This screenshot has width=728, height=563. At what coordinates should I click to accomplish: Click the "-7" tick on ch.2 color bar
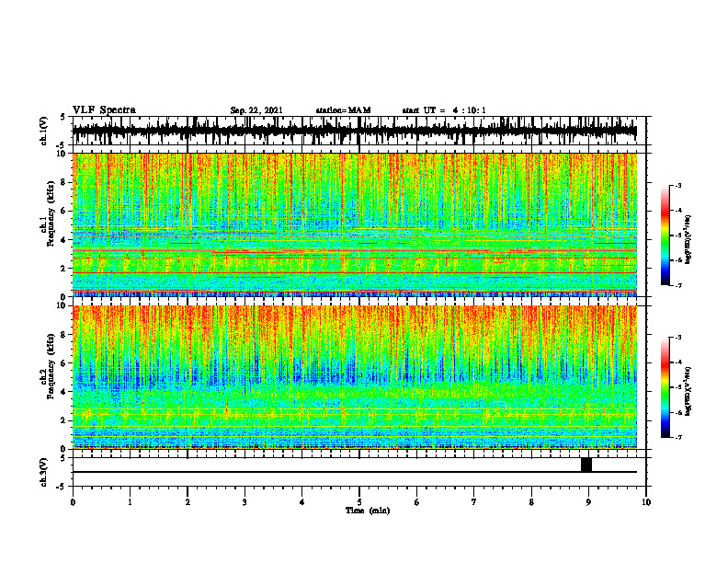pos(677,437)
